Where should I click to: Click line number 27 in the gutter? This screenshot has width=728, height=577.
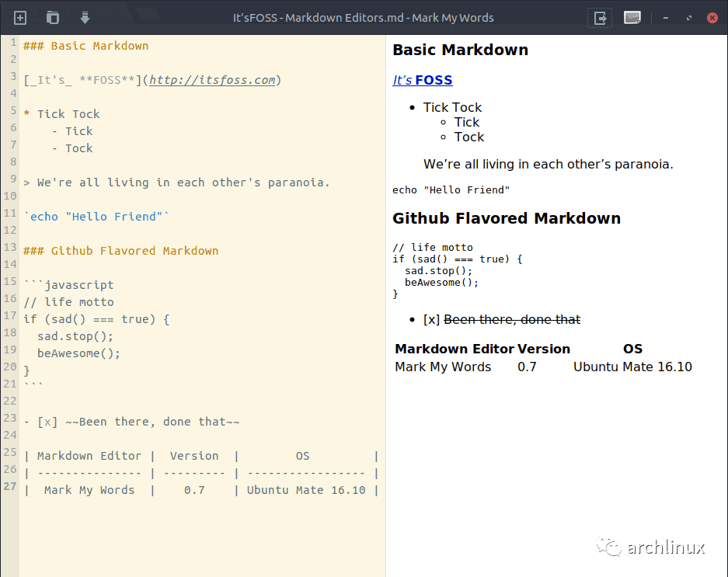(x=10, y=486)
